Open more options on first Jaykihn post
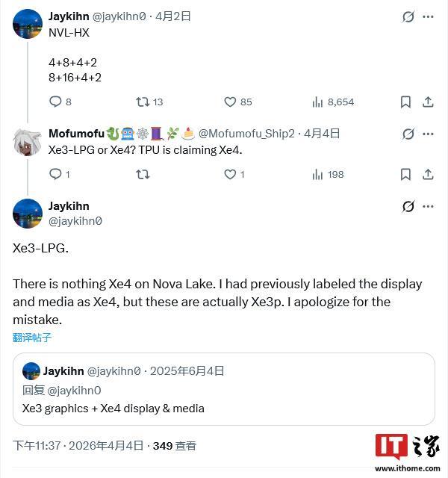 pos(429,16)
